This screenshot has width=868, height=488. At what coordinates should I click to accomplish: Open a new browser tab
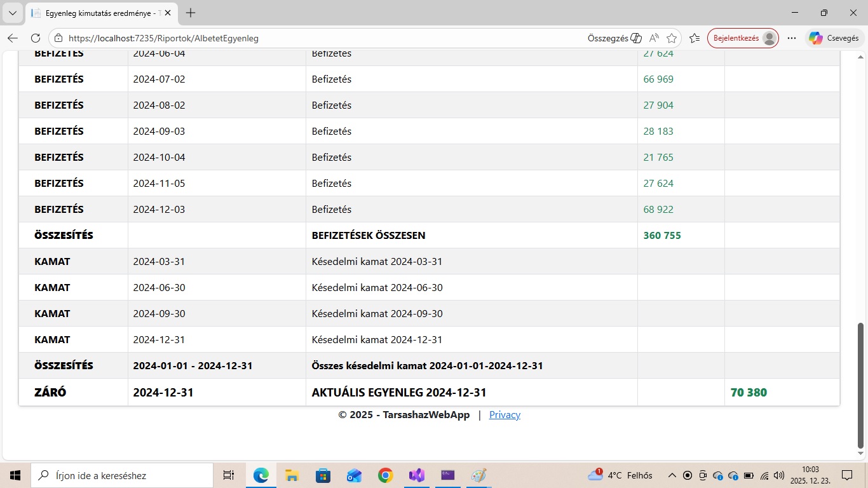tap(191, 13)
